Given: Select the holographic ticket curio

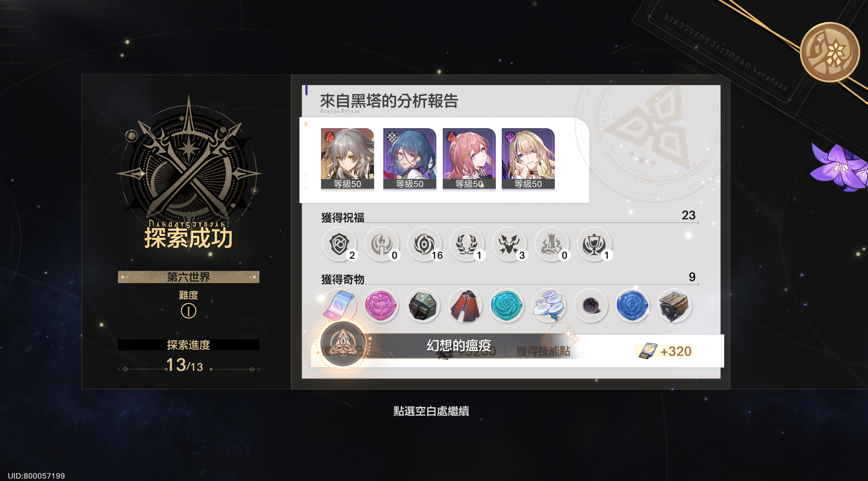Looking at the screenshot, I should 339,306.
